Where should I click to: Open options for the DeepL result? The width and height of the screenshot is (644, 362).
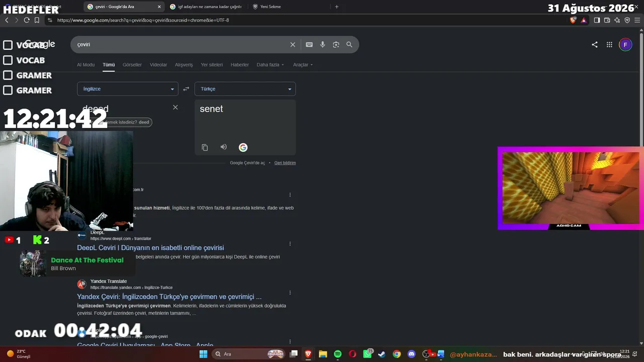[x=290, y=244]
